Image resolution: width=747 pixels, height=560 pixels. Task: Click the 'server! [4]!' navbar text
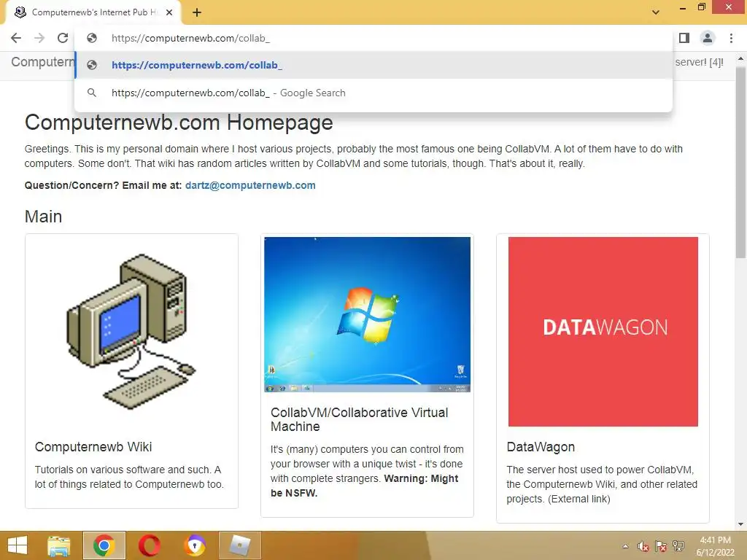699,62
